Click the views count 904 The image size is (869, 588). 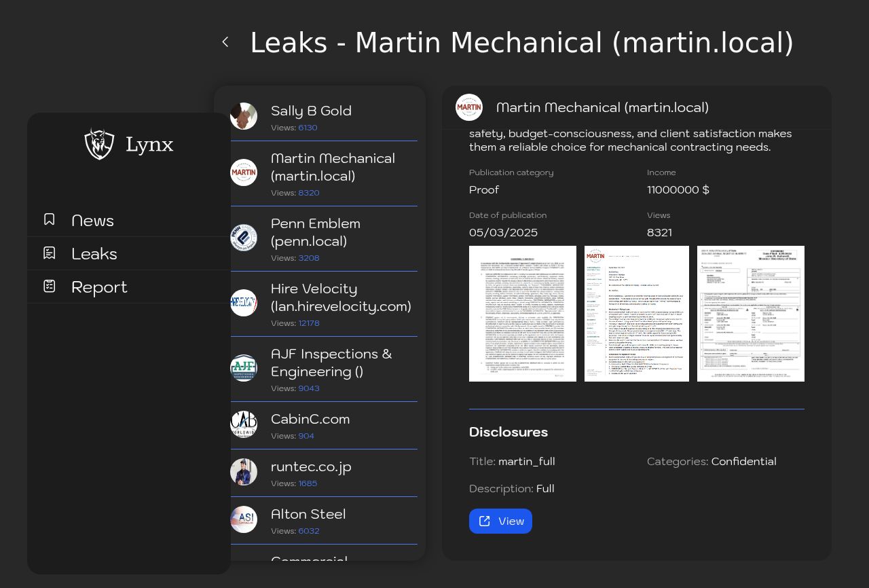tap(306, 436)
